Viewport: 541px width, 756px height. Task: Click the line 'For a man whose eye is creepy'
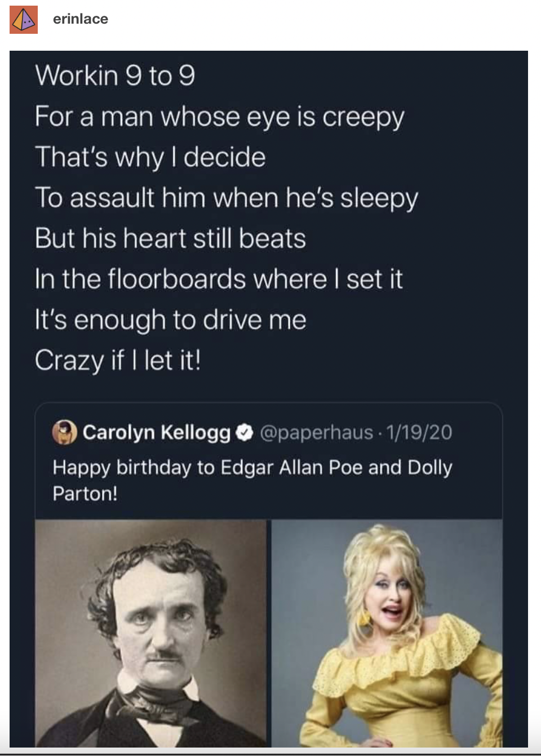tap(219, 117)
